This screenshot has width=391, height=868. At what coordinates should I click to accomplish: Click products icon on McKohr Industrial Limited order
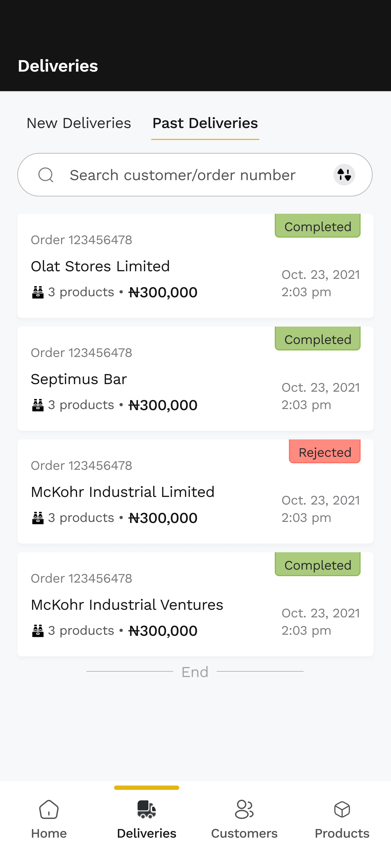click(38, 518)
